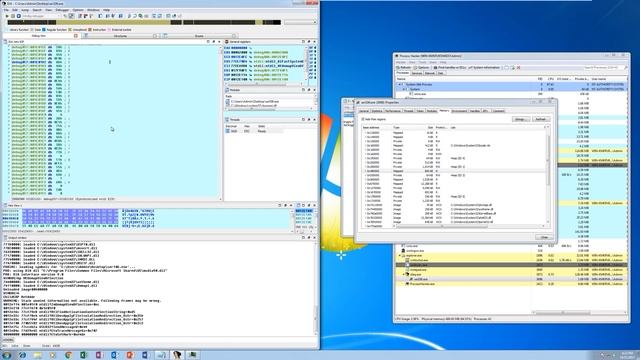The height and width of the screenshot is (360, 640).
Task: Open the Handles tab in Properties dialog
Action: click(475, 111)
